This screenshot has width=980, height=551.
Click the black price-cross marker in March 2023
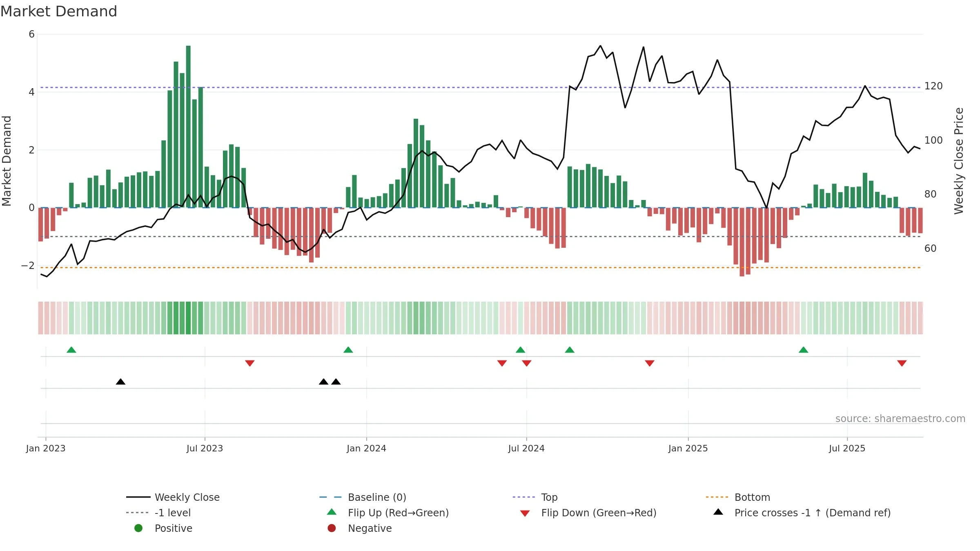click(x=120, y=382)
